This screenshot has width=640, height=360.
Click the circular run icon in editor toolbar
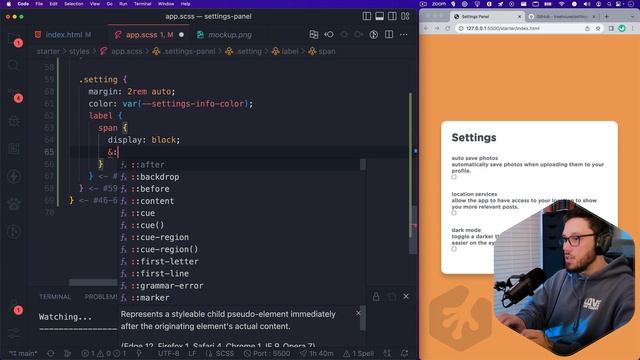click(x=373, y=35)
